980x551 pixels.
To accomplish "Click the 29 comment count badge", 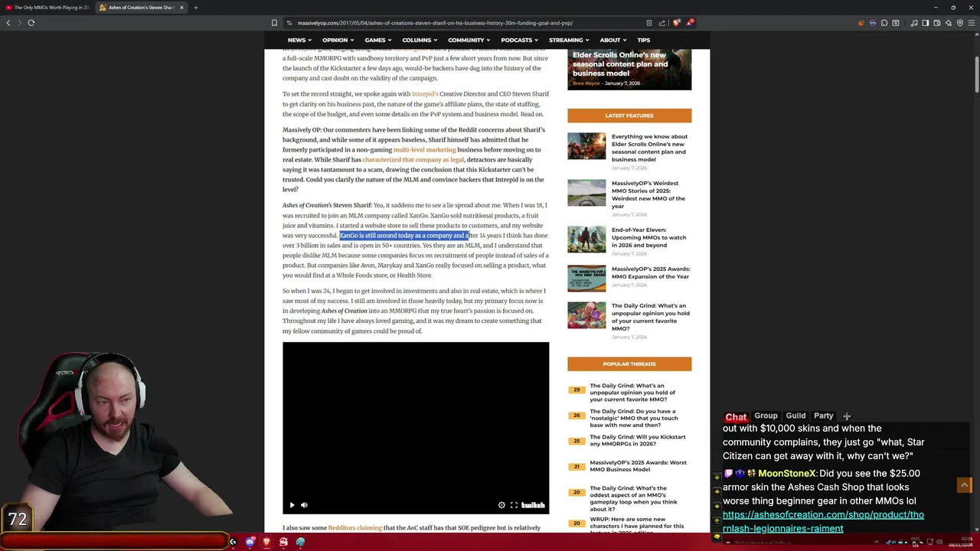I will (x=577, y=390).
